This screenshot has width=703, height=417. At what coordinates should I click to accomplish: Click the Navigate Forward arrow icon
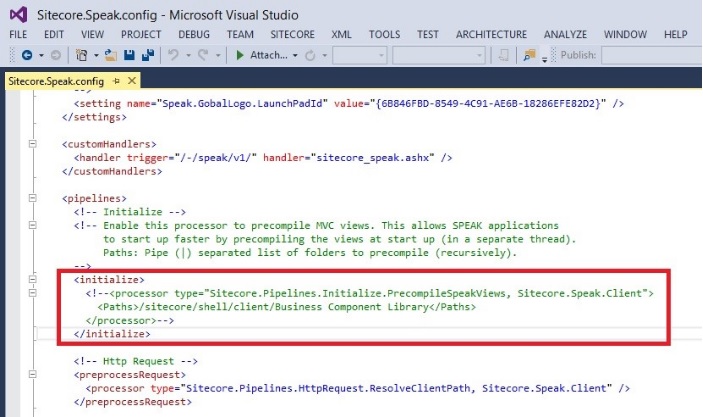pos(56,55)
